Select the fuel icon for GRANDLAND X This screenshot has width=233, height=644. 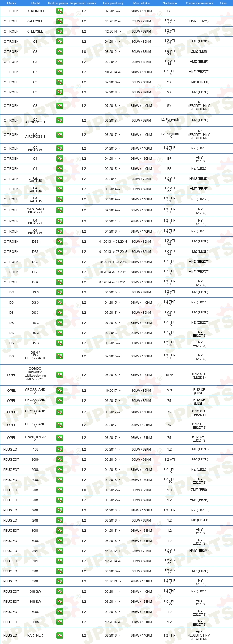(x=60, y=438)
